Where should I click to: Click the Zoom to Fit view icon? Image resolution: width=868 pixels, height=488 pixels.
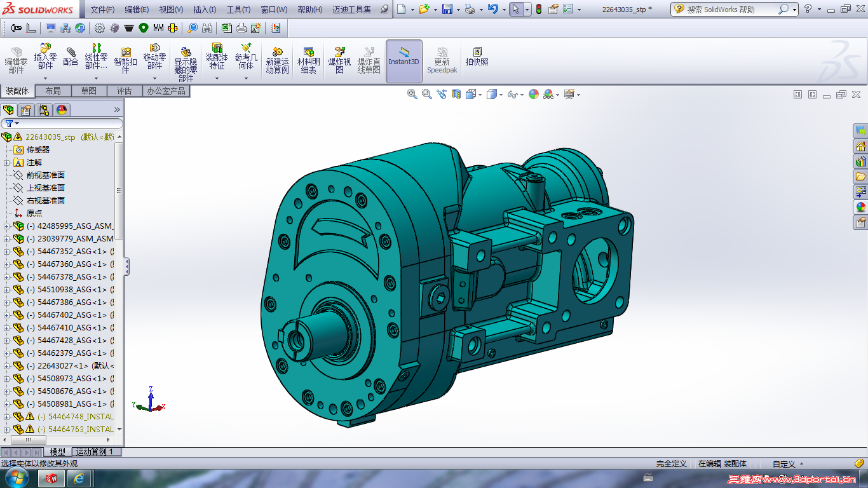tap(412, 94)
